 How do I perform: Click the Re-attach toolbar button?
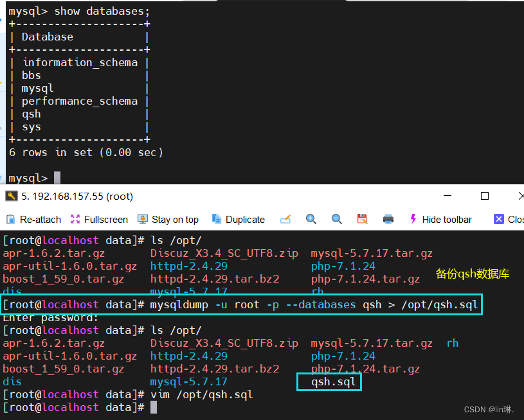click(33, 220)
